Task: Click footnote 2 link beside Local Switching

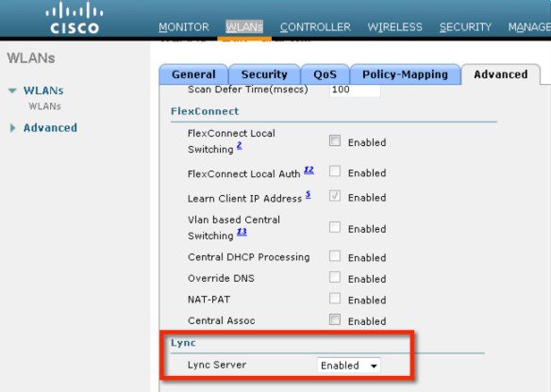Action: coord(240,145)
